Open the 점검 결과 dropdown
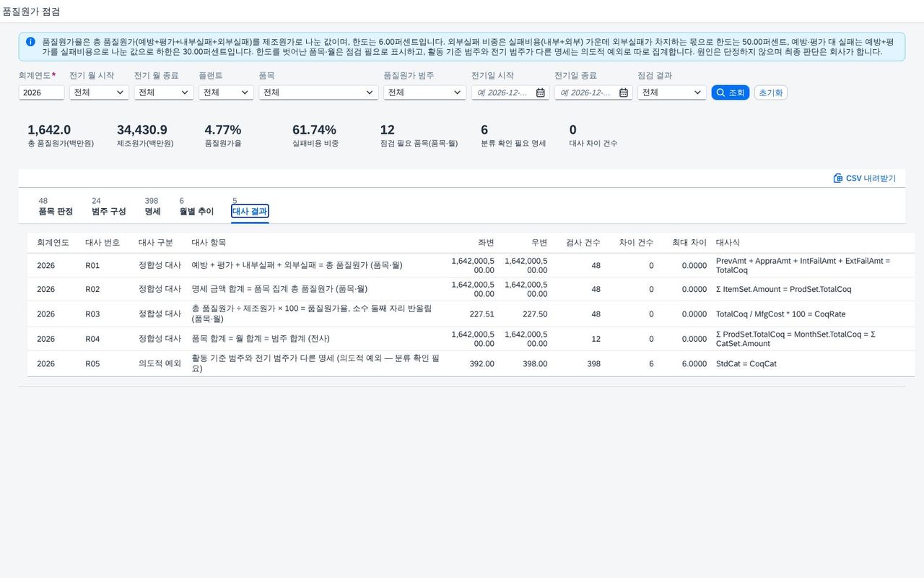924x578 pixels. click(697, 92)
